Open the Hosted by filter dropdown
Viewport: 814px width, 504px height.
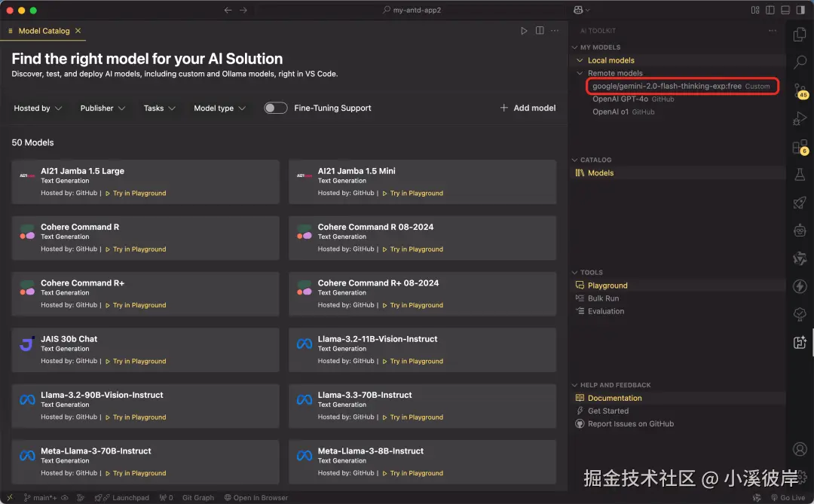click(38, 108)
